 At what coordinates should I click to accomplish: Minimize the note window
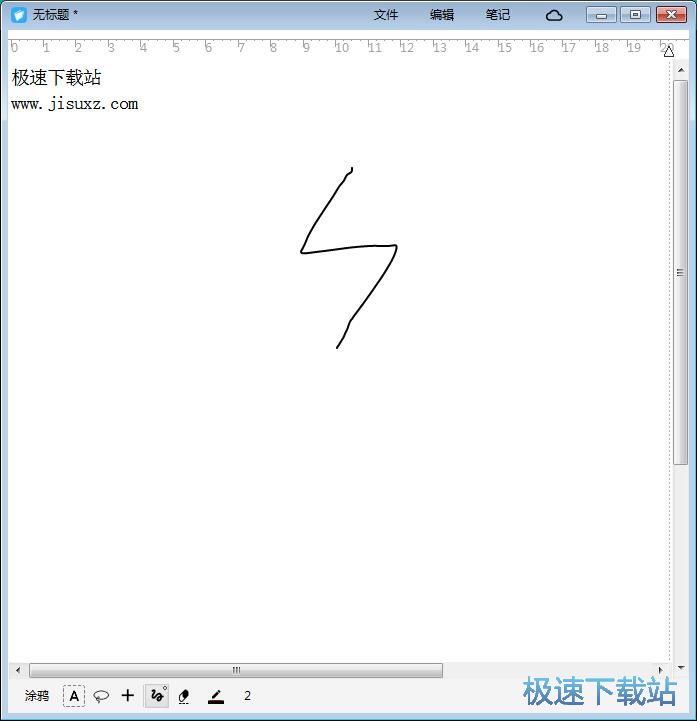601,15
